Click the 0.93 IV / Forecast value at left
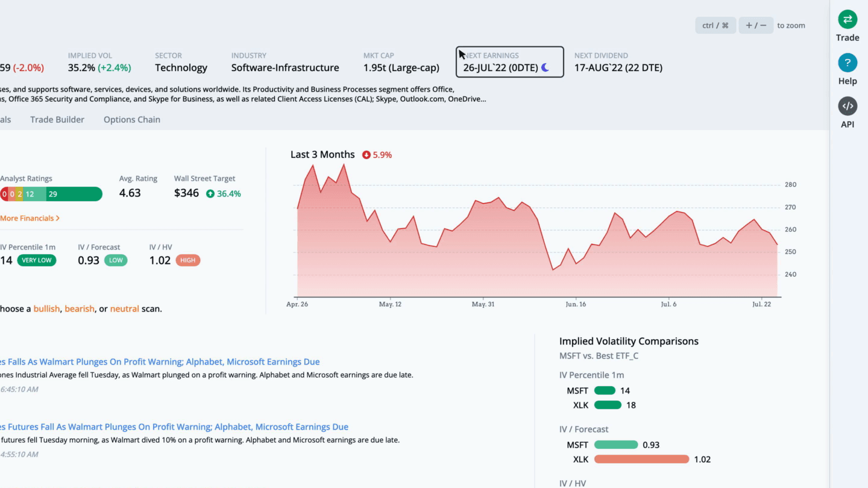This screenshot has width=868, height=488. (x=89, y=260)
